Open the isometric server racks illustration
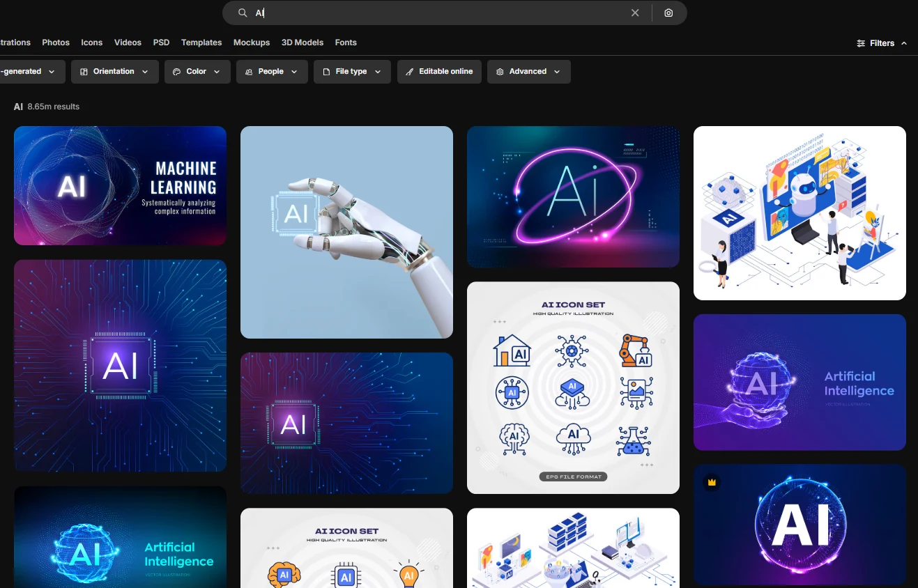The image size is (918, 588). click(573, 548)
